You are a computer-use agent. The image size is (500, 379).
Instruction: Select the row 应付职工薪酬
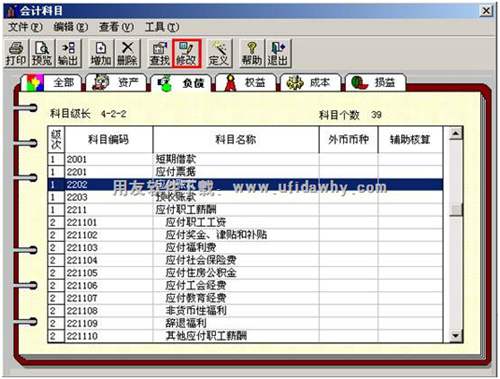pyautogui.click(x=245, y=210)
